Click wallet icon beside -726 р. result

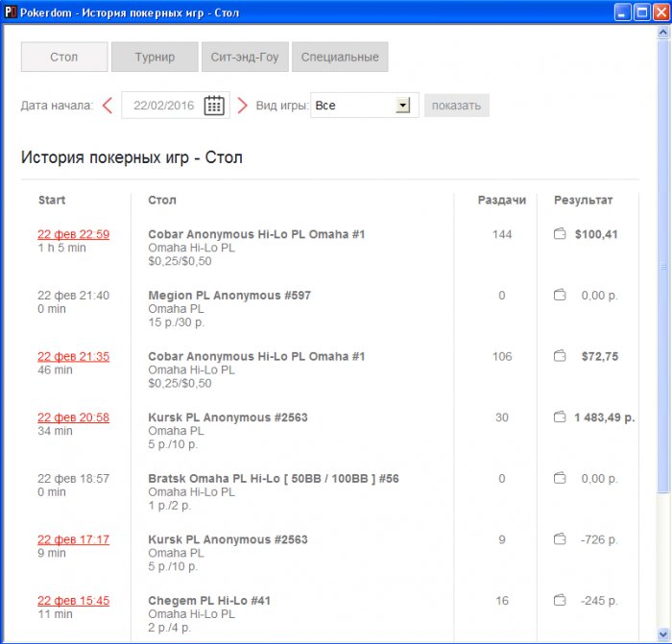(x=560, y=539)
